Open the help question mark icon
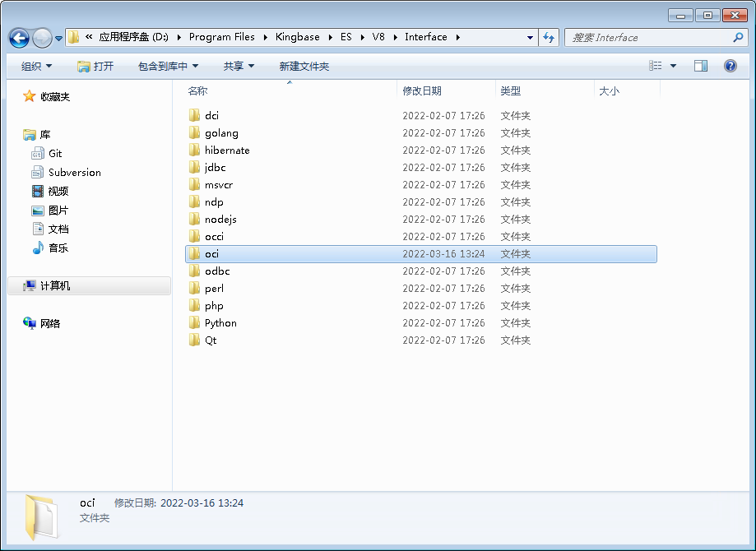 730,66
